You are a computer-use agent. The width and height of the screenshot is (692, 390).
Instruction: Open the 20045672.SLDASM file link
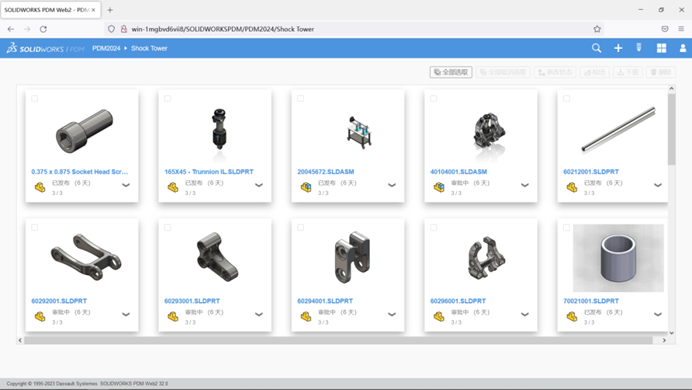(326, 172)
